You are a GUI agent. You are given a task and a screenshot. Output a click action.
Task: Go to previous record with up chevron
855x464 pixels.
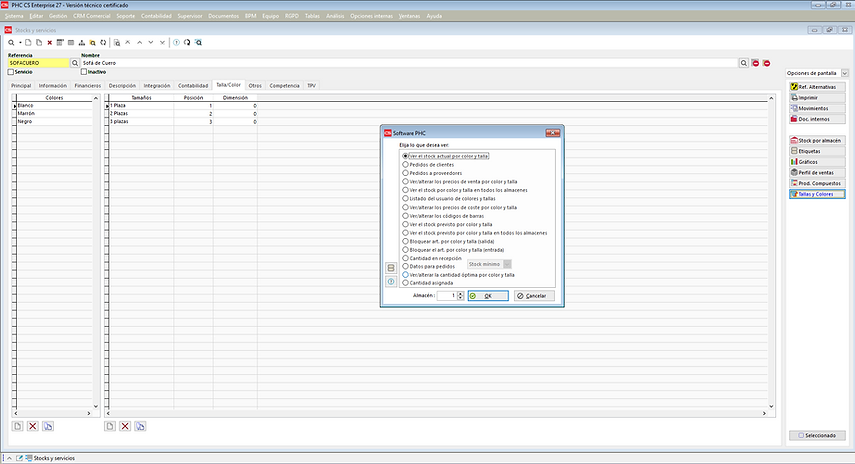pos(140,43)
